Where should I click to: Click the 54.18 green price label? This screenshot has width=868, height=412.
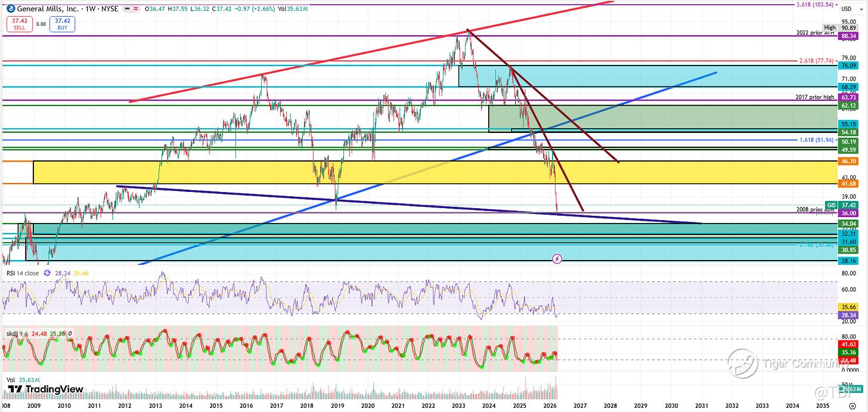pyautogui.click(x=848, y=131)
